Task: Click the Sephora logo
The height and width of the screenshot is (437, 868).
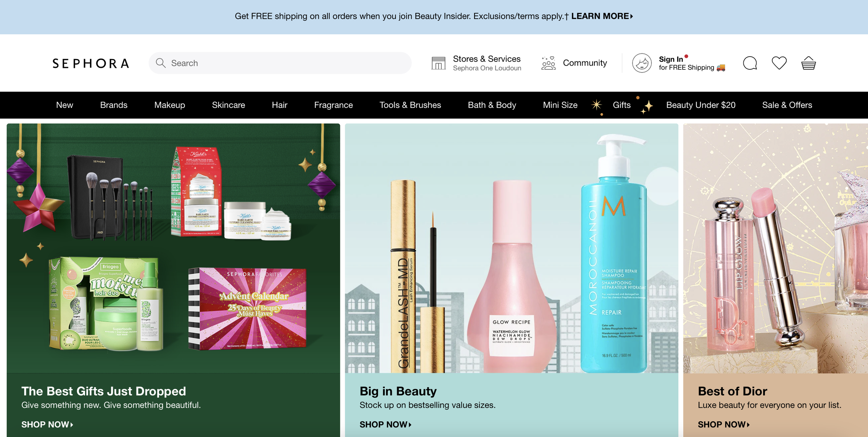Action: pos(91,63)
